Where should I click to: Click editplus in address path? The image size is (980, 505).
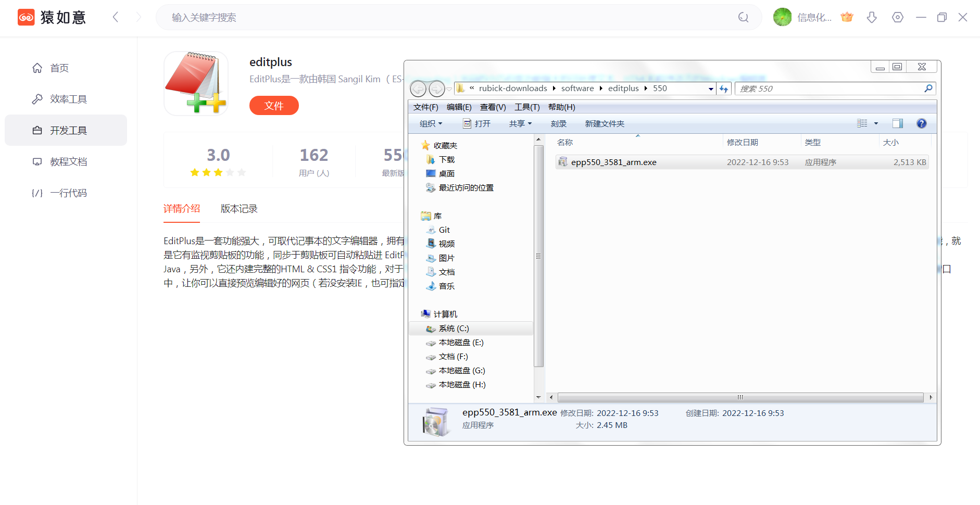click(623, 89)
